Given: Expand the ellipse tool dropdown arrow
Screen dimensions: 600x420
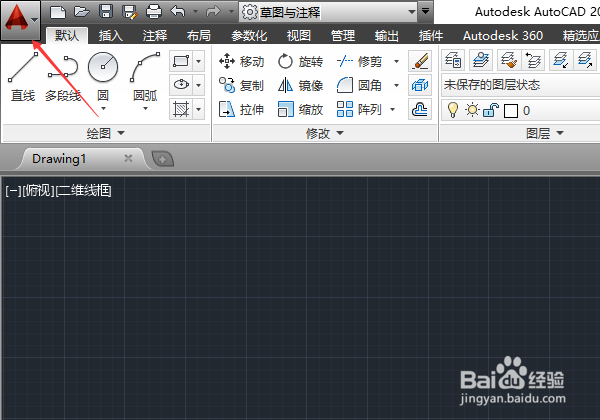Looking at the screenshot, I should pos(198,85).
